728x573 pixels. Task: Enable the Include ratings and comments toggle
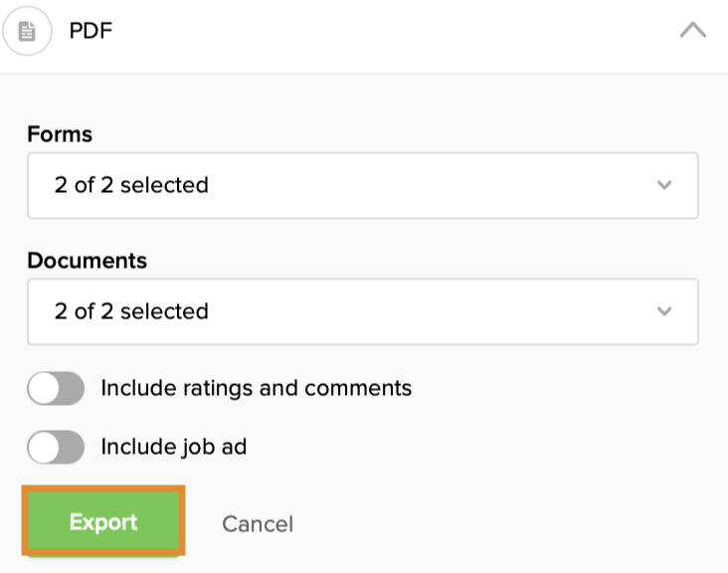pyautogui.click(x=56, y=389)
